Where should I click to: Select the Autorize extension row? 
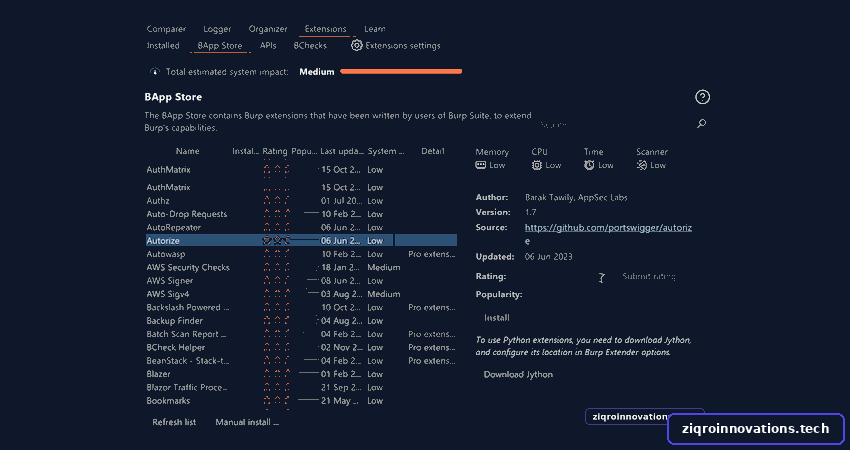(x=301, y=241)
